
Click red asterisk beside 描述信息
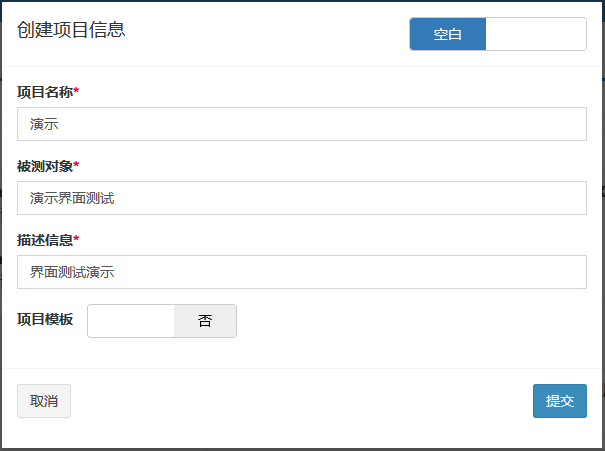76,239
